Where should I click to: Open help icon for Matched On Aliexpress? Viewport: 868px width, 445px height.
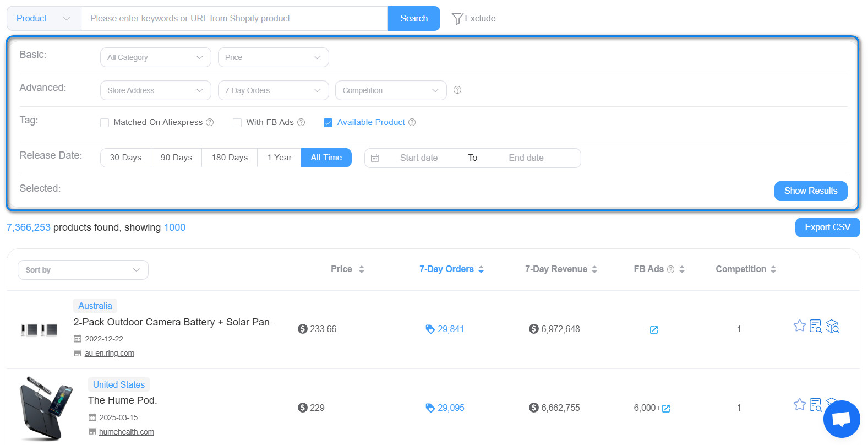click(210, 122)
